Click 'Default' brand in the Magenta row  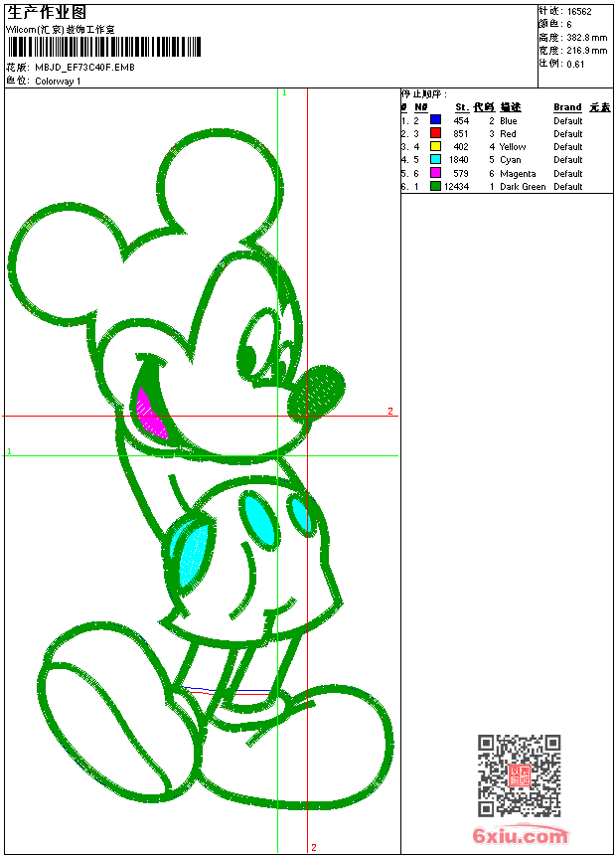[x=568, y=173]
